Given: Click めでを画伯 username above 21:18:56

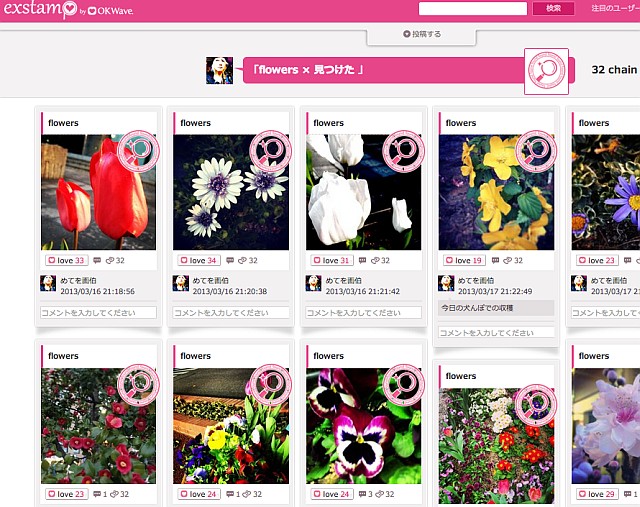Looking at the screenshot, I should coord(78,280).
